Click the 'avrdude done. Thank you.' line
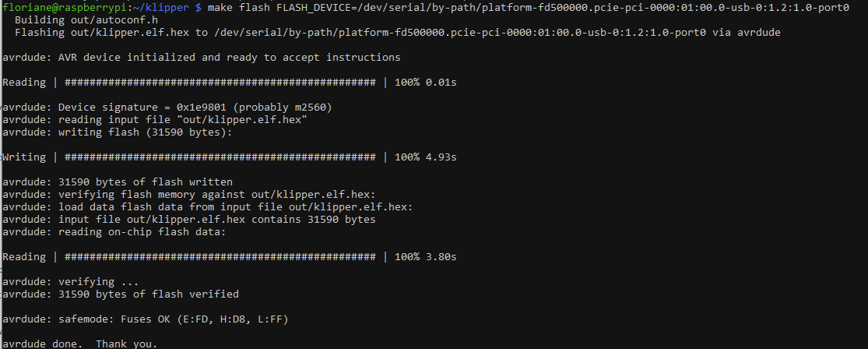Image resolution: width=868 pixels, height=349 pixels. [79, 344]
